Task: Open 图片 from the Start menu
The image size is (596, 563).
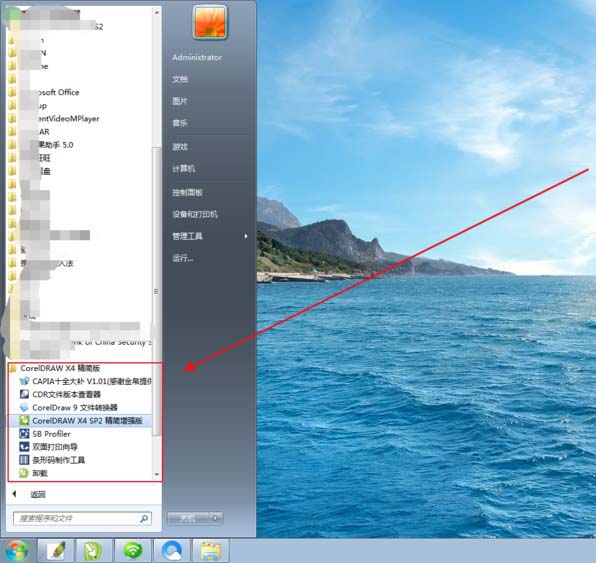Action: 180,101
